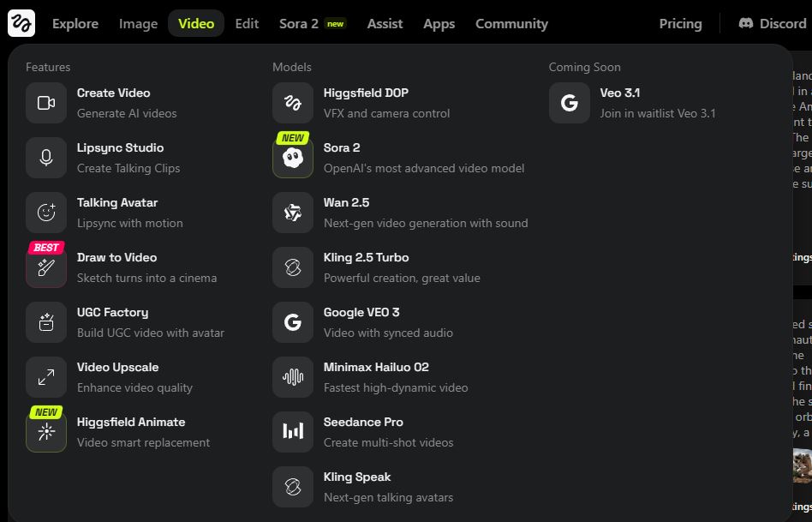
Task: Click the Sora 2 model icon
Action: click(293, 159)
